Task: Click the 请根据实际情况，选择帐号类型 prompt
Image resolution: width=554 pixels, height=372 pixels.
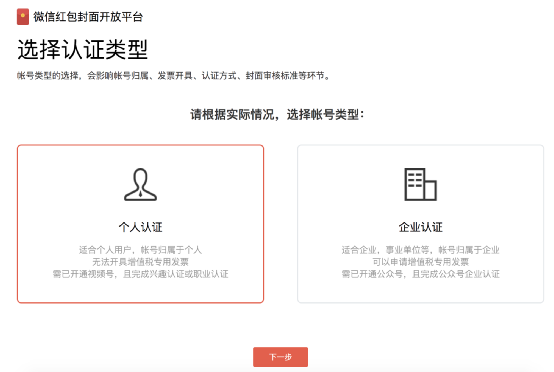Action: pos(277,114)
